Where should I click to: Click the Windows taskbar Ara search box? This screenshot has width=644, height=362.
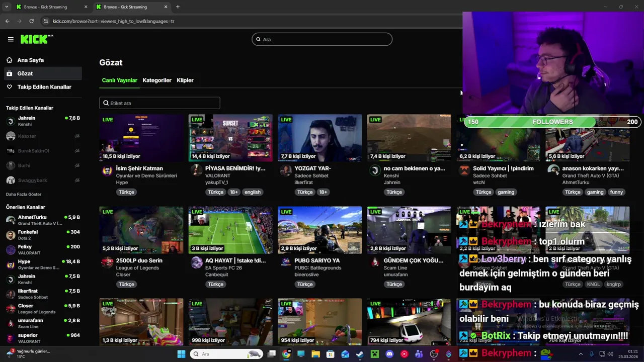pos(226,354)
